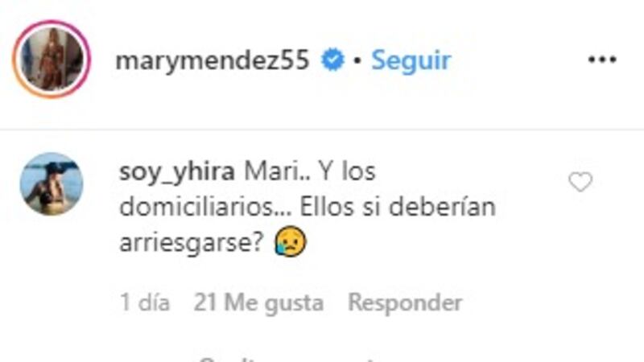
Task: Open marymendez55's profile picture story
Action: pos(52,59)
